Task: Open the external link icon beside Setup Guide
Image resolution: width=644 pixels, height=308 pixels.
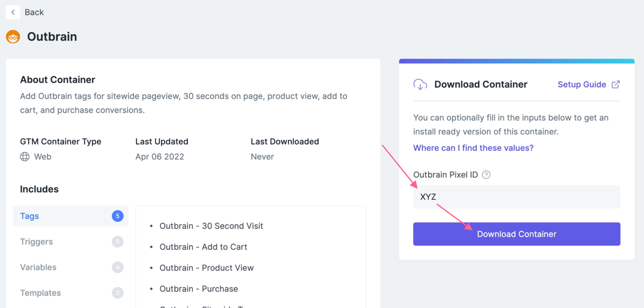Action: click(616, 85)
